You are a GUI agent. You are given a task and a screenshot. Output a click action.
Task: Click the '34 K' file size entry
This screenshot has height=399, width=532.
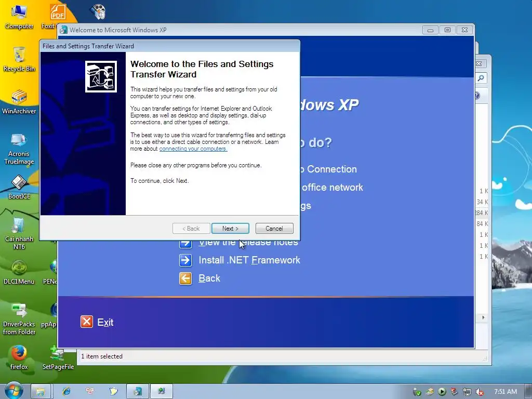pos(482,202)
